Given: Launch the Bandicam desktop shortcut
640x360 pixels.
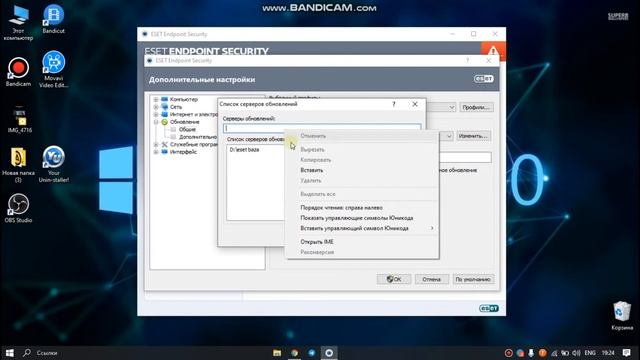Looking at the screenshot, I should coord(18,71).
